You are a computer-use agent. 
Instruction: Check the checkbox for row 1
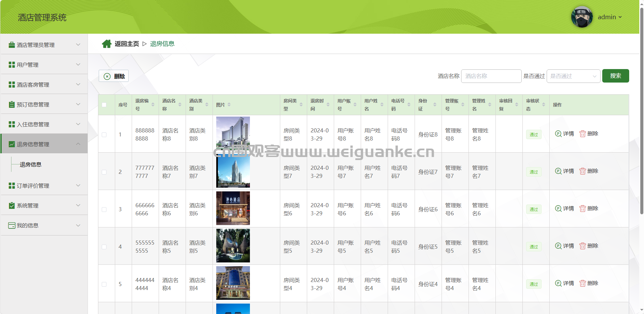(104, 135)
